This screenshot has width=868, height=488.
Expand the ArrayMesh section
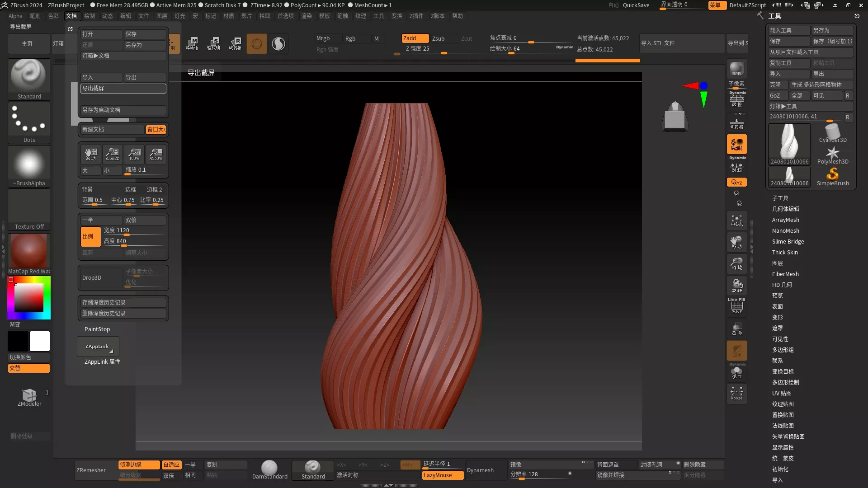pos(786,220)
